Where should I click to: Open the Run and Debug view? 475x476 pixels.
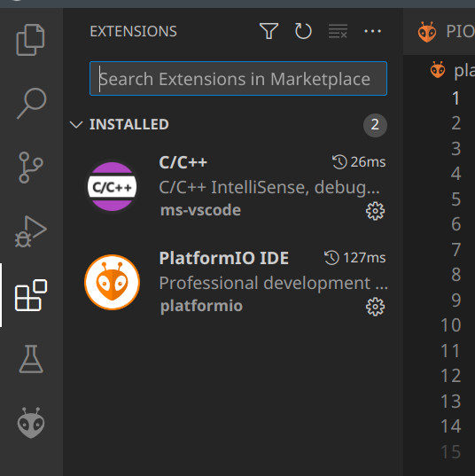click(31, 231)
